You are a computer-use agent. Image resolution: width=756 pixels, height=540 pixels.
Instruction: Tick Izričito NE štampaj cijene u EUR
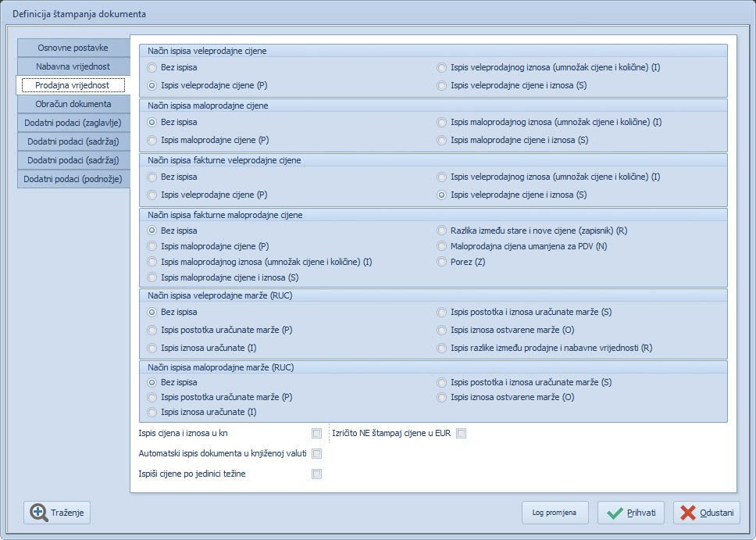click(x=461, y=433)
